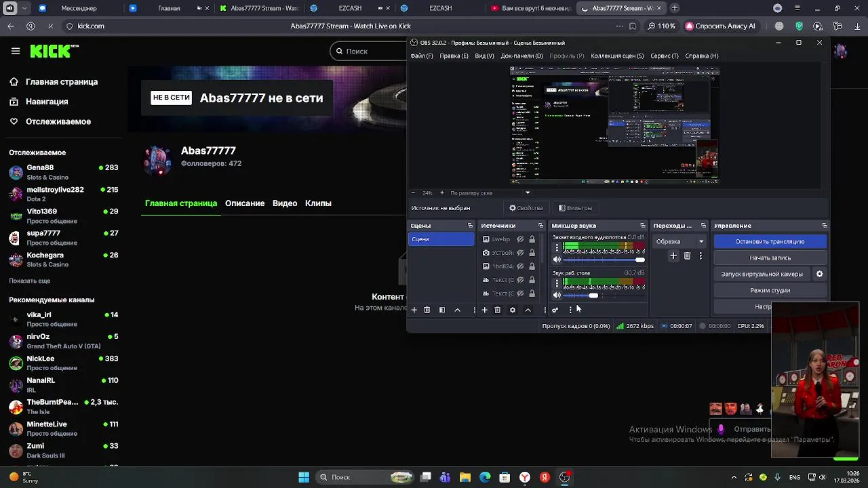Mute Захват входного аудиопотока channel
868x488 pixels.
coord(557,260)
